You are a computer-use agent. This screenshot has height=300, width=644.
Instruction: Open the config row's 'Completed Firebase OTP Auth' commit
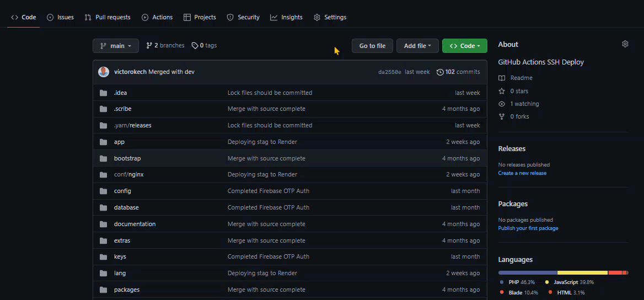coord(268,191)
